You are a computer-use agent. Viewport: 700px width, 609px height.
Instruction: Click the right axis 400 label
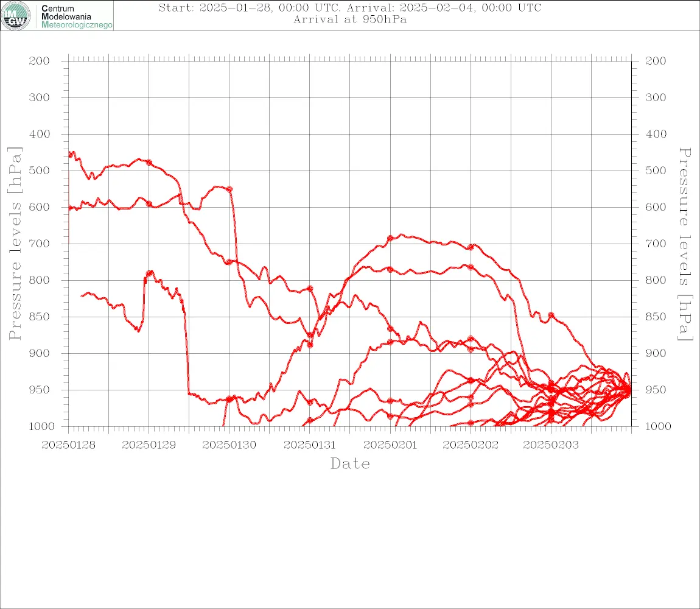pyautogui.click(x=656, y=134)
